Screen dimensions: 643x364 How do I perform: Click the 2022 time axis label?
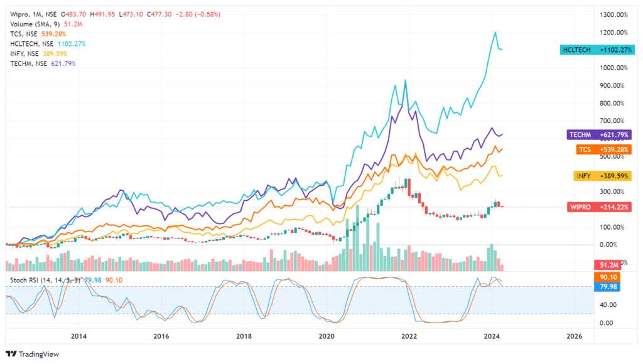pyautogui.click(x=409, y=336)
